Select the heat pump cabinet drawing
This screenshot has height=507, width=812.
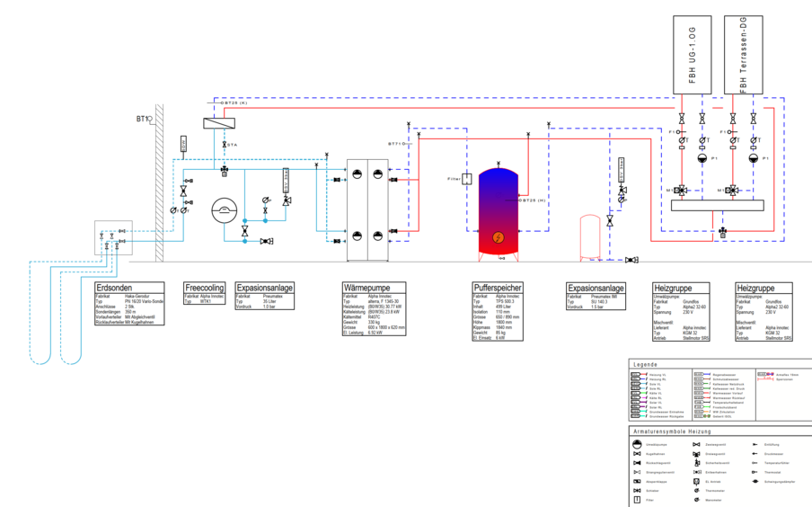pos(367,210)
